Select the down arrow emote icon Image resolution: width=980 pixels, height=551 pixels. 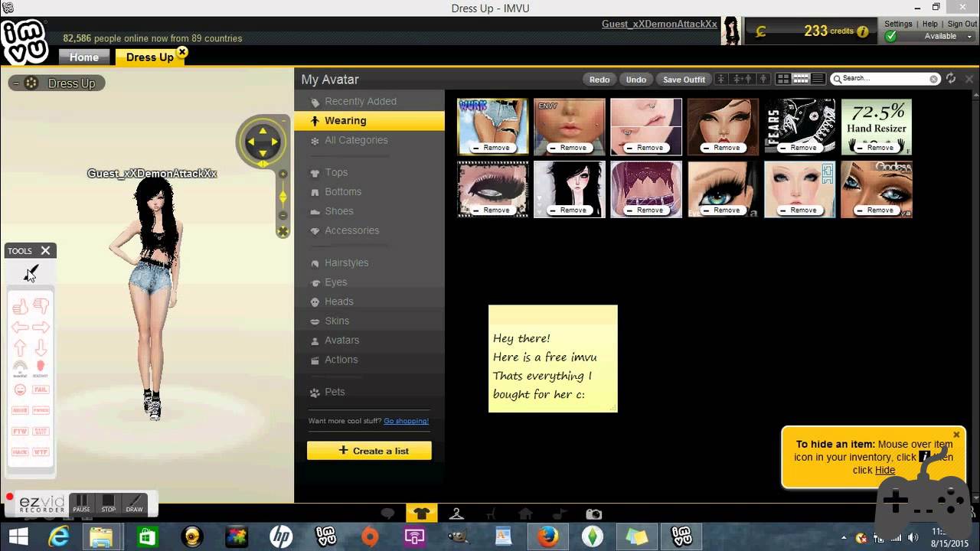pos(41,348)
